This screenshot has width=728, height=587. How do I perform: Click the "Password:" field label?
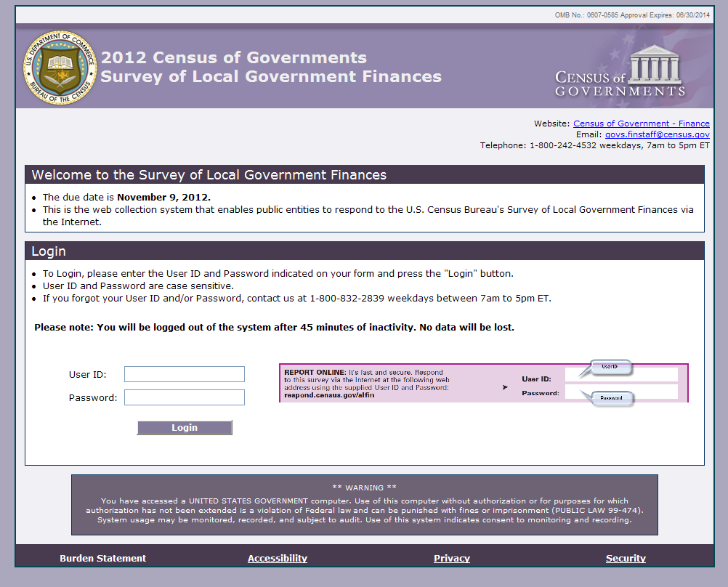[x=93, y=398]
